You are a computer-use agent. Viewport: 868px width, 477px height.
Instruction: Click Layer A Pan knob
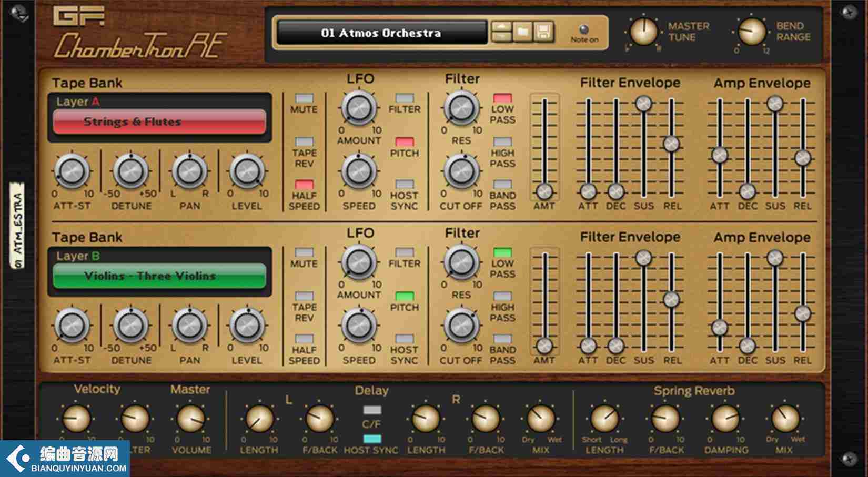point(189,171)
